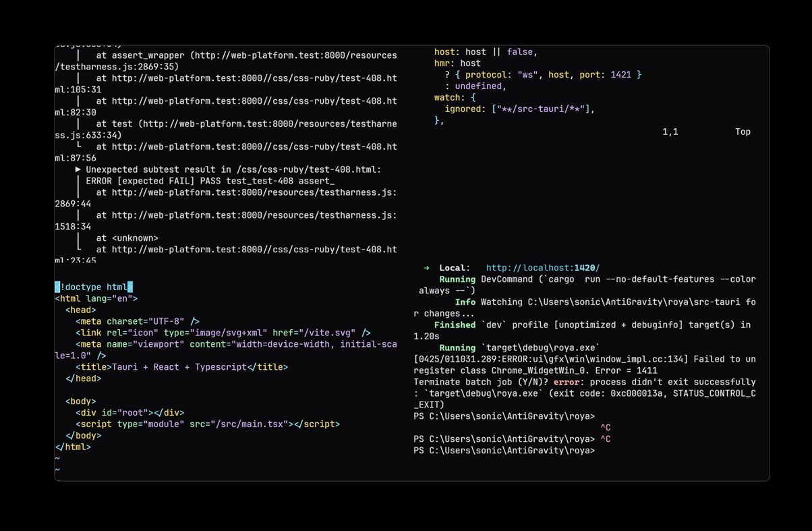Click the 'ml:105:31' line fragment
Image resolution: width=812 pixels, height=531 pixels.
coord(78,90)
